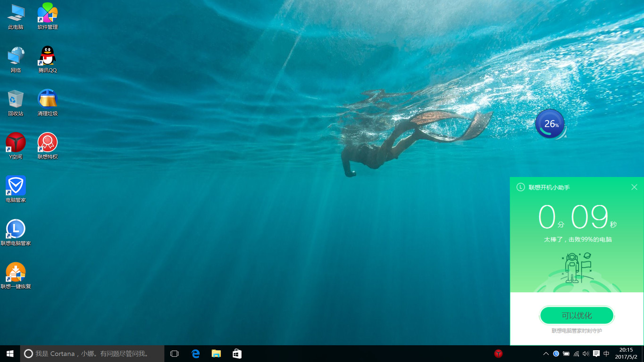Open the battery status tray icon
This screenshot has height=362, width=644.
click(x=566, y=354)
